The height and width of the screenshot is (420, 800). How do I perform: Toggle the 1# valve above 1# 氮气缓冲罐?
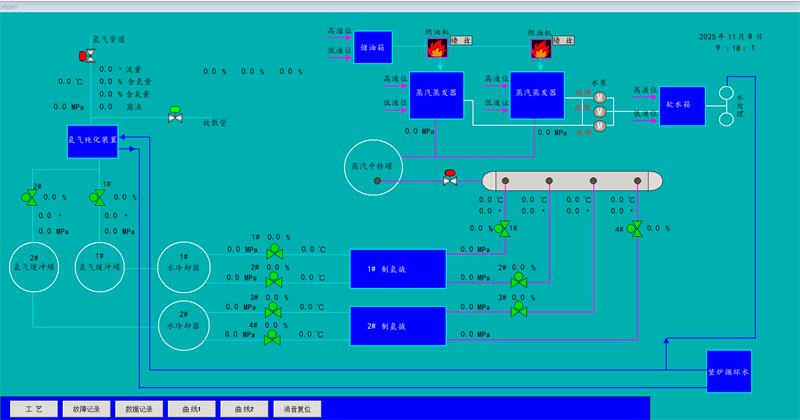97,198
